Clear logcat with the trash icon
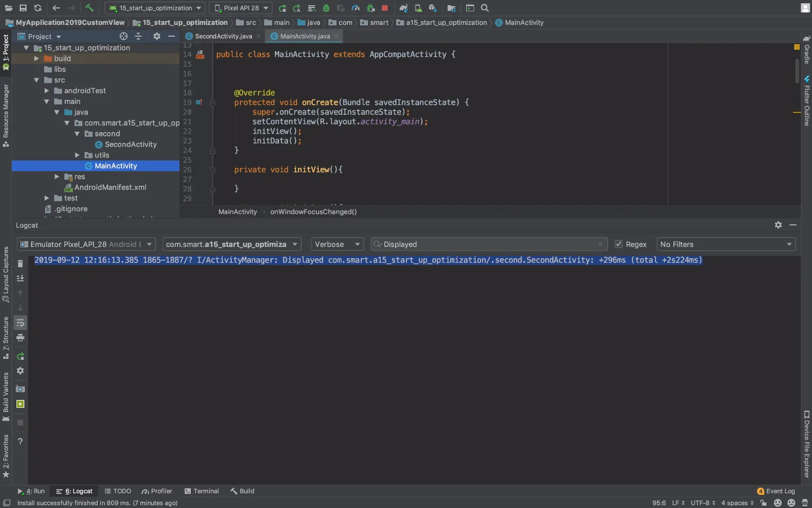Viewport: 812px width, 508px height. (x=20, y=263)
